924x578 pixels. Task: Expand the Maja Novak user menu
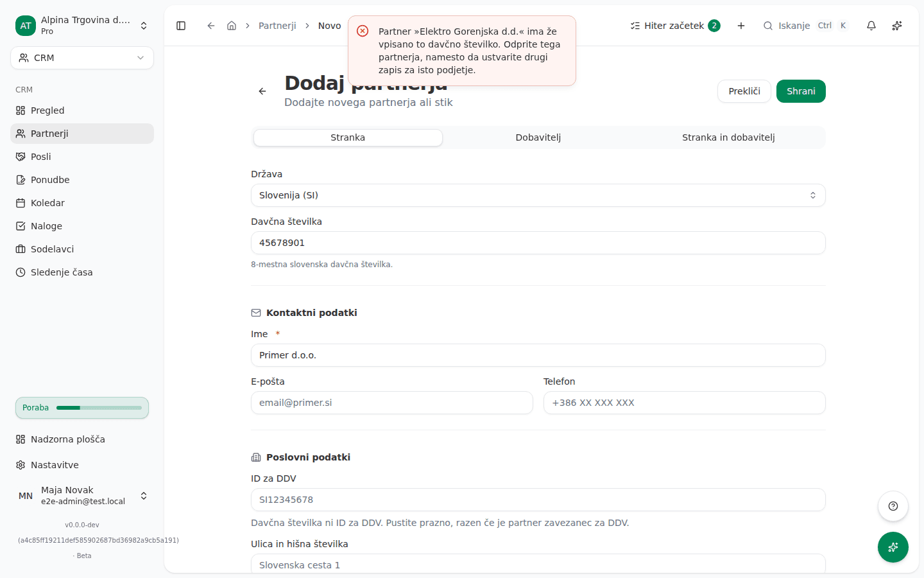(x=82, y=496)
